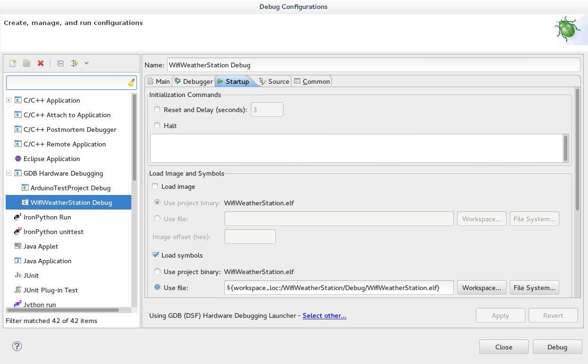Click the filter launch configurations icon
The image size is (588, 364).
point(74,63)
